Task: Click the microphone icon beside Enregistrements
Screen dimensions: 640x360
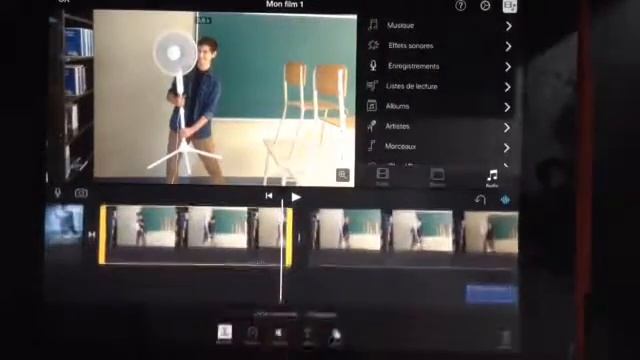Action: (373, 65)
